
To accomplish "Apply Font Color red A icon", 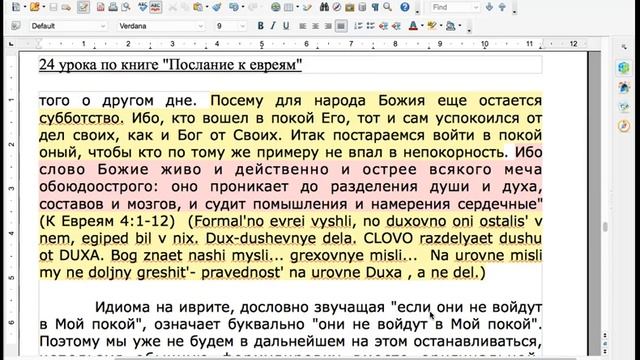I will (413, 26).
